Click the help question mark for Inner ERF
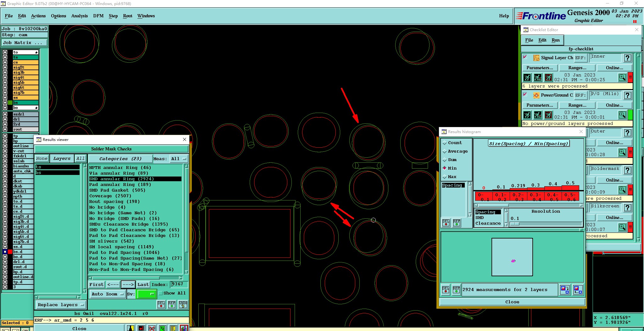 point(628,58)
